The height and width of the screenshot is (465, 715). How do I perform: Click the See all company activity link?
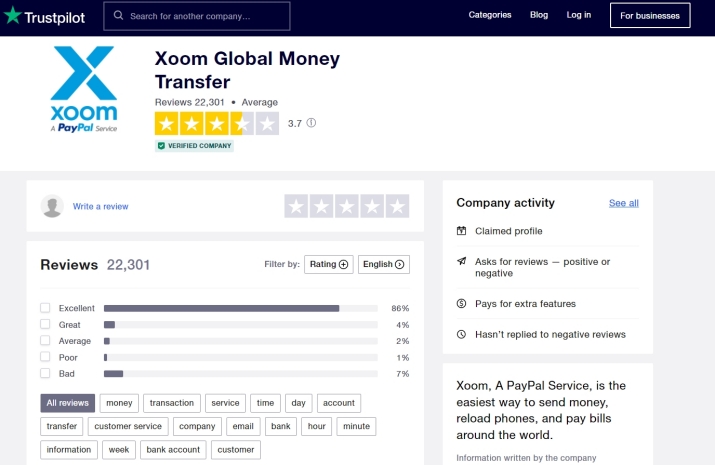click(x=623, y=203)
